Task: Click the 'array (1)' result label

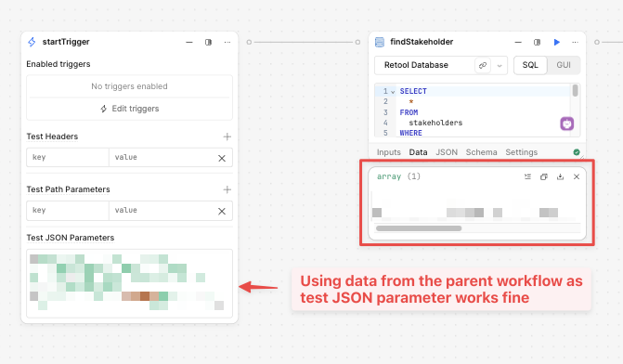Action: (398, 176)
